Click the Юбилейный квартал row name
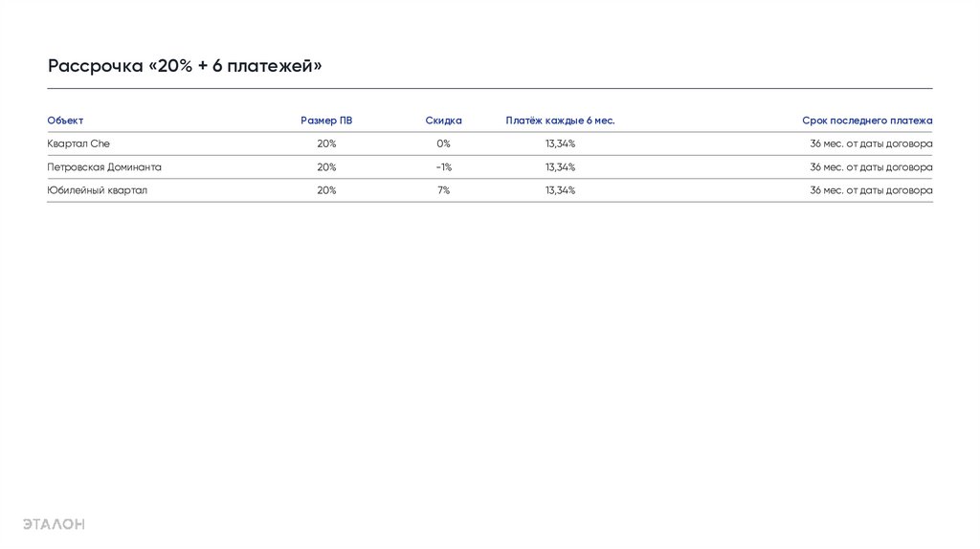 [98, 190]
